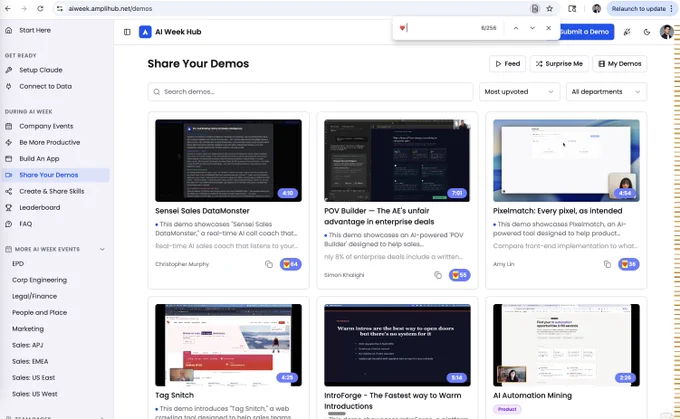Play POV Builder video thumbnail
The height and width of the screenshot is (419, 680).
point(397,160)
